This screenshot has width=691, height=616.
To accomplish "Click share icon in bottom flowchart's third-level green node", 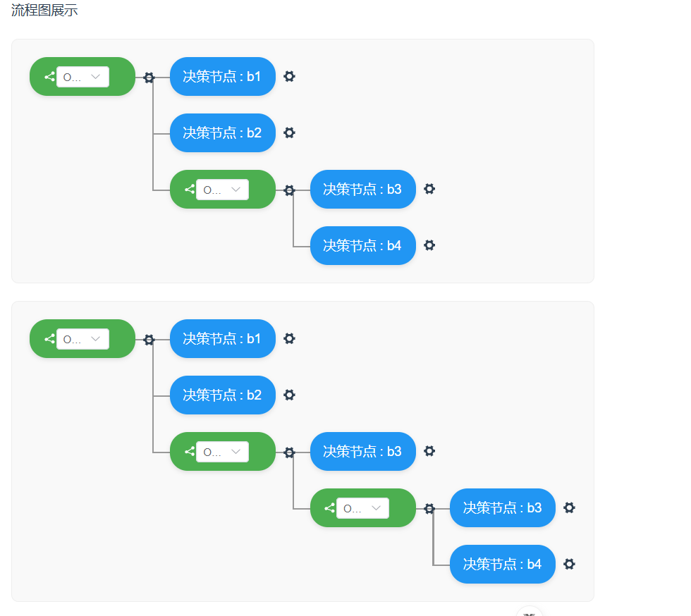I will point(329,508).
